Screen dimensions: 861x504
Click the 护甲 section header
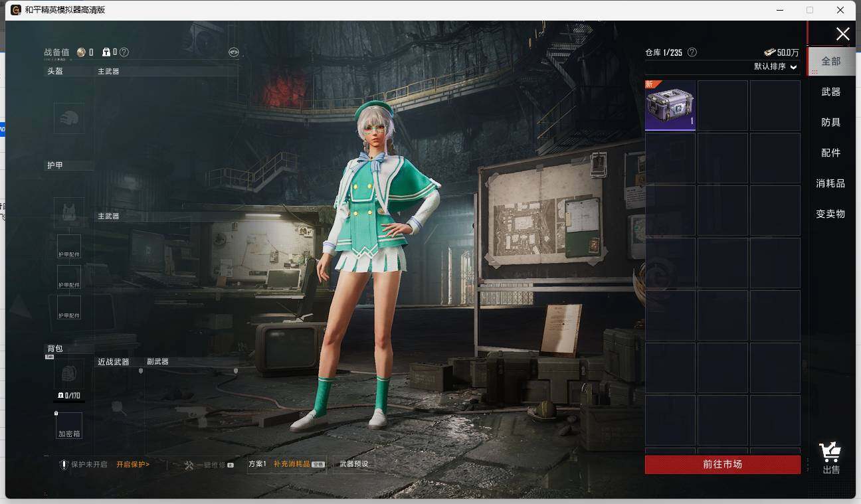tap(55, 165)
